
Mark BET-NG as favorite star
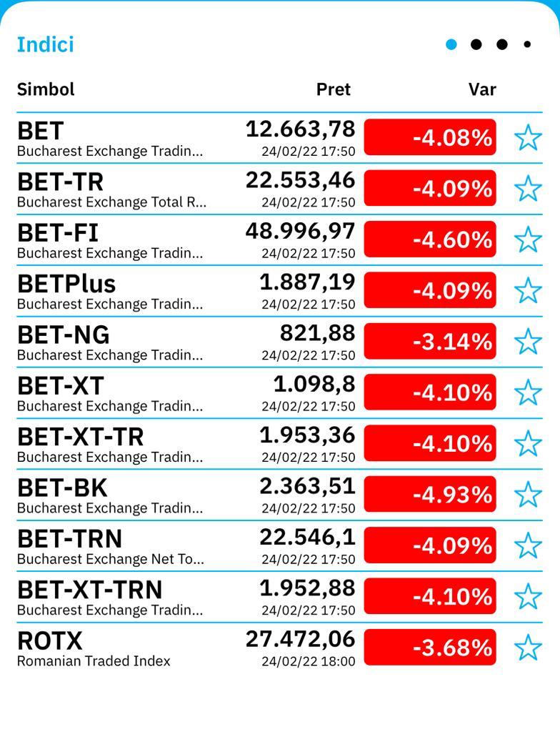(528, 341)
